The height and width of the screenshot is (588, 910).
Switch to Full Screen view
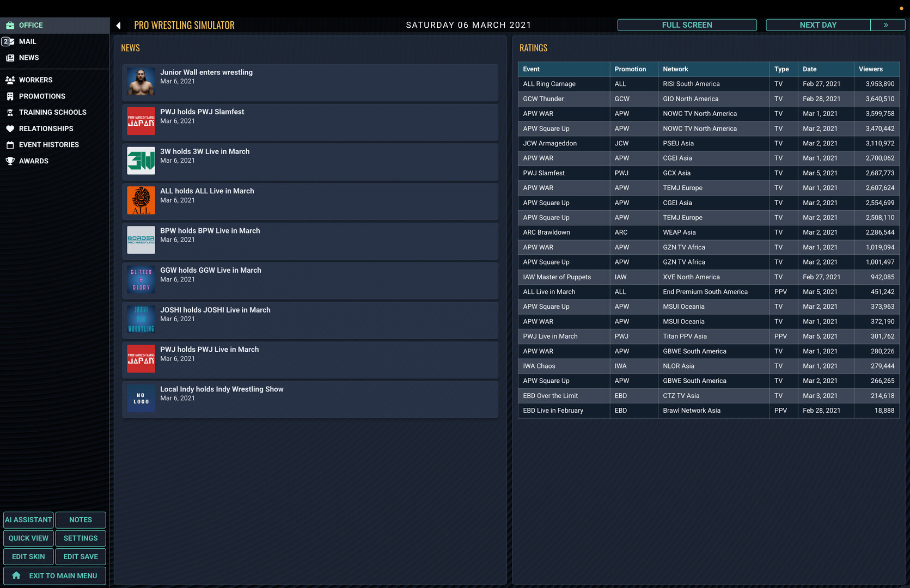click(686, 25)
